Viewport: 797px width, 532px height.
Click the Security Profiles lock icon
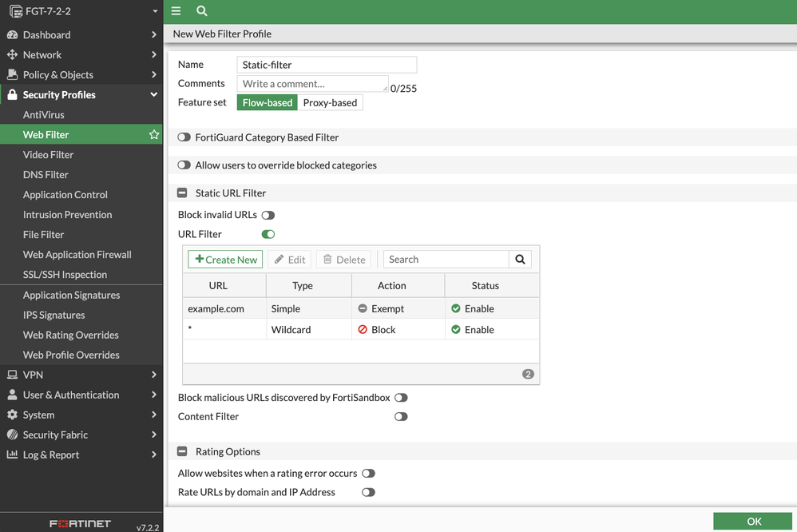pos(12,95)
